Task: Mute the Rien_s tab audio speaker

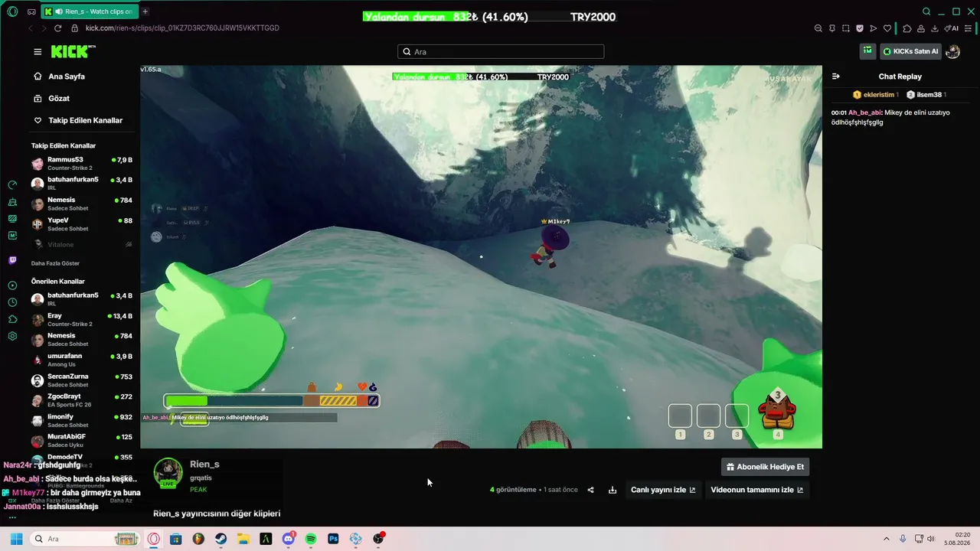Action: [x=60, y=11]
